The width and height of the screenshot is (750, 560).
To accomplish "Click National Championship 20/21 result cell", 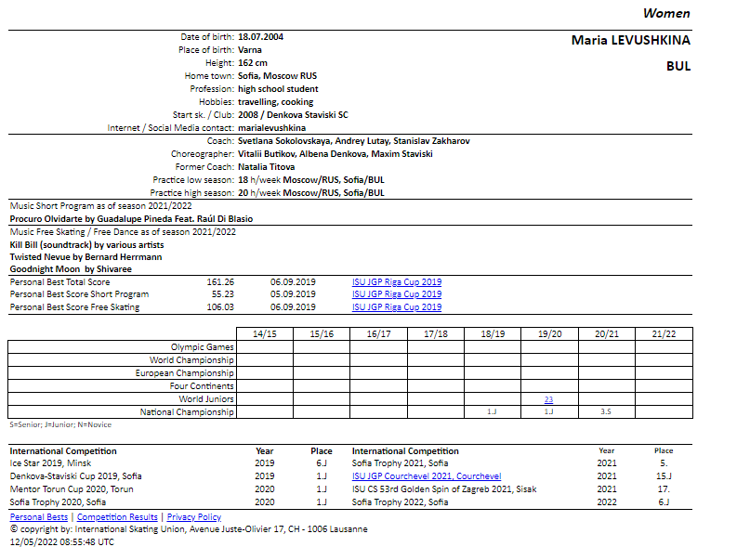I will pos(605,411).
